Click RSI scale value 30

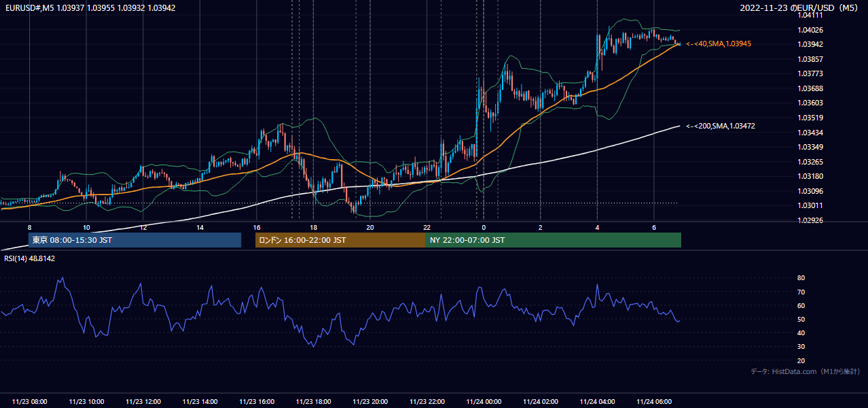(x=801, y=346)
